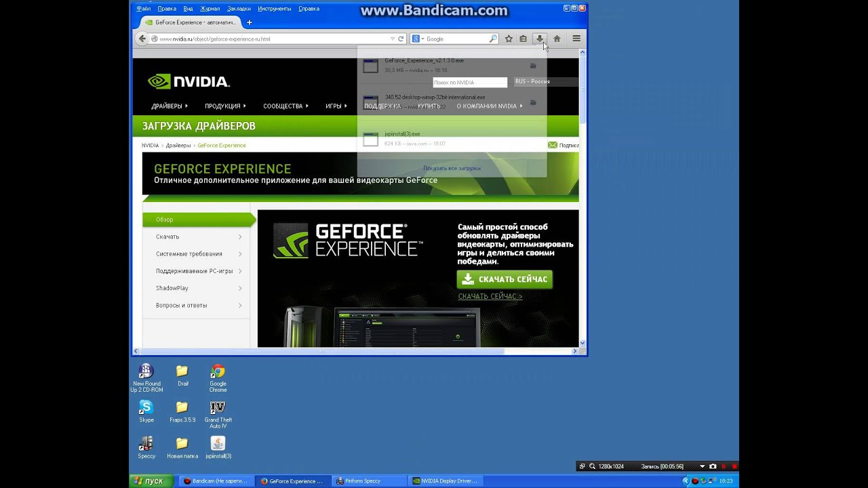This screenshot has height=488, width=868.
Task: Open the Поддерживаемые PC-игры sidebar section
Action: coord(196,271)
